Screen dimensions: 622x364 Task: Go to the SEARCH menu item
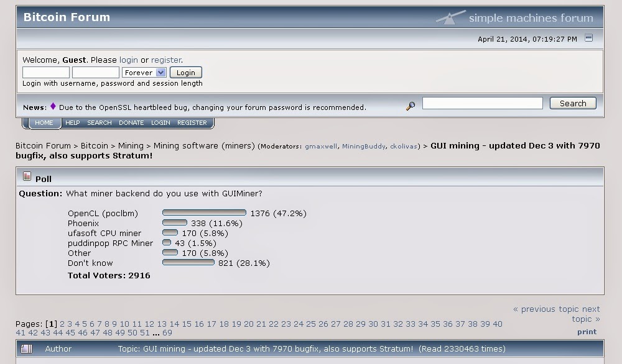[99, 123]
